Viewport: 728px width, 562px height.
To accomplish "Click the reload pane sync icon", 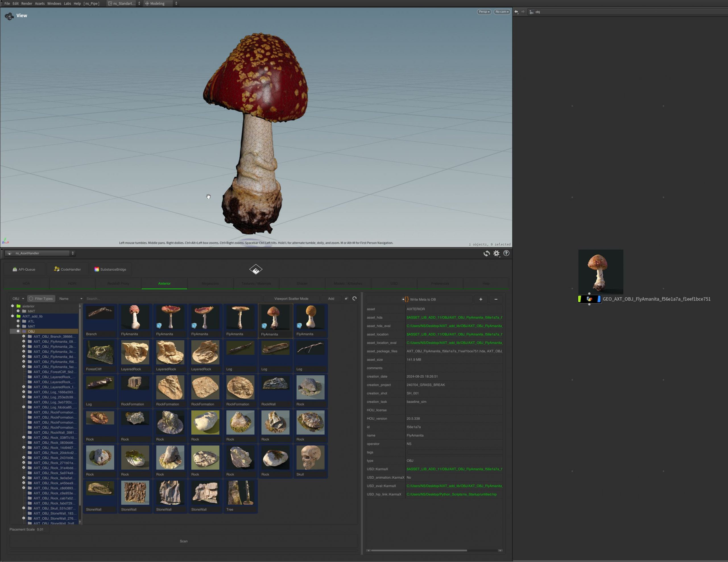I will coord(486,254).
